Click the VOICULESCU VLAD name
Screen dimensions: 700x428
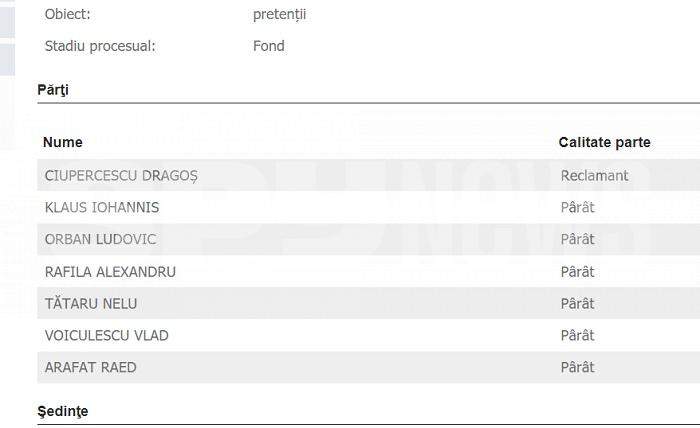(x=106, y=335)
